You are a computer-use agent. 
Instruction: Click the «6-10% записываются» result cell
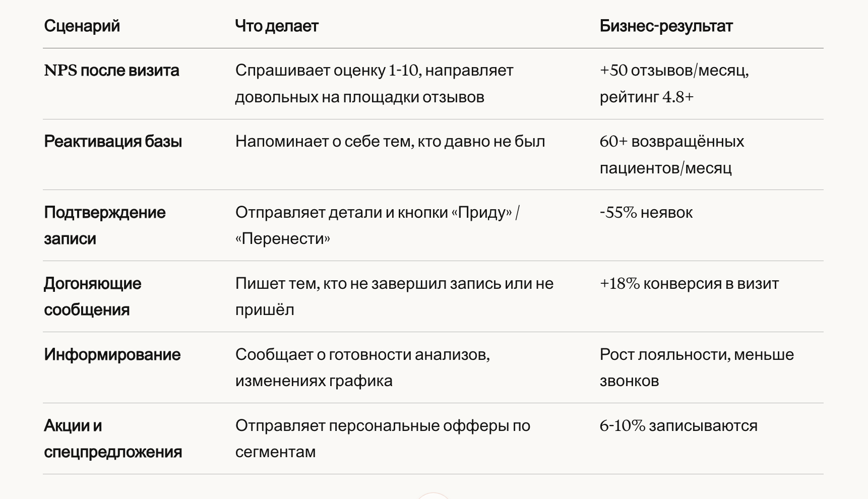click(678, 426)
